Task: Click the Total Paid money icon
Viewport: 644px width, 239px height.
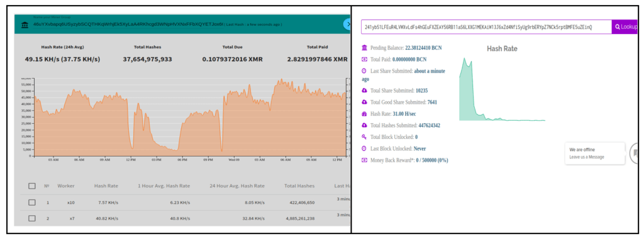Action: point(364,59)
